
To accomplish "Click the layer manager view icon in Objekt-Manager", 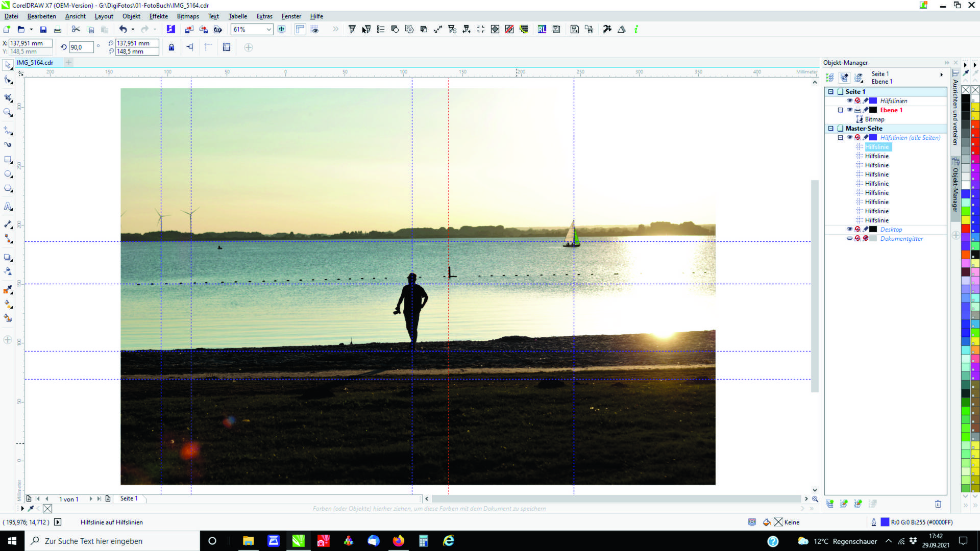I will pos(859,78).
